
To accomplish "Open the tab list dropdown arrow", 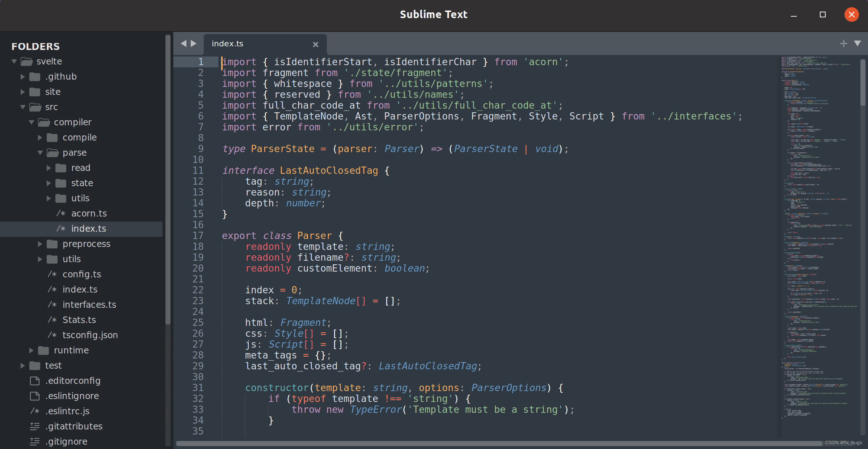I will [857, 43].
